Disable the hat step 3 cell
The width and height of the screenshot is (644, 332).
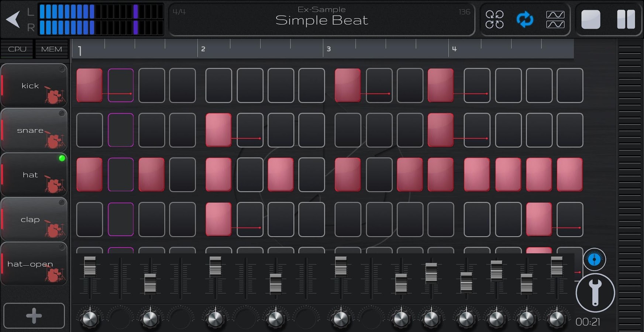pyautogui.click(x=151, y=174)
